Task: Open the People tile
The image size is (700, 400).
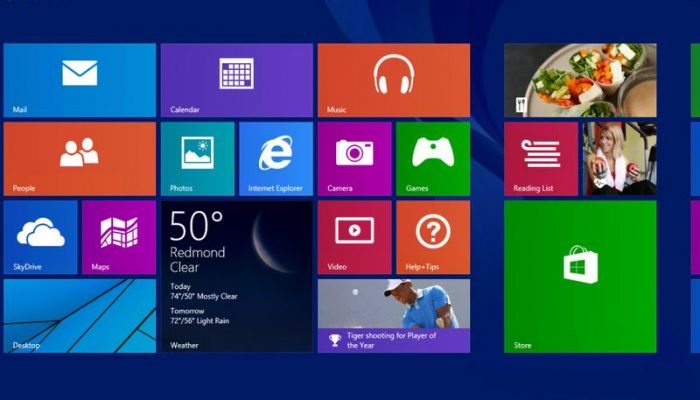Action: pyautogui.click(x=79, y=159)
